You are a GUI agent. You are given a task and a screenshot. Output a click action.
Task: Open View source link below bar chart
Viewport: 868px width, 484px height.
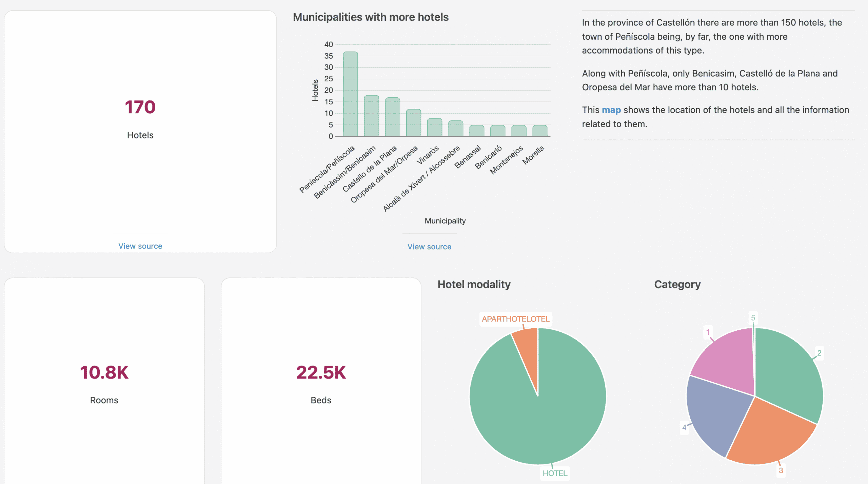tap(429, 247)
